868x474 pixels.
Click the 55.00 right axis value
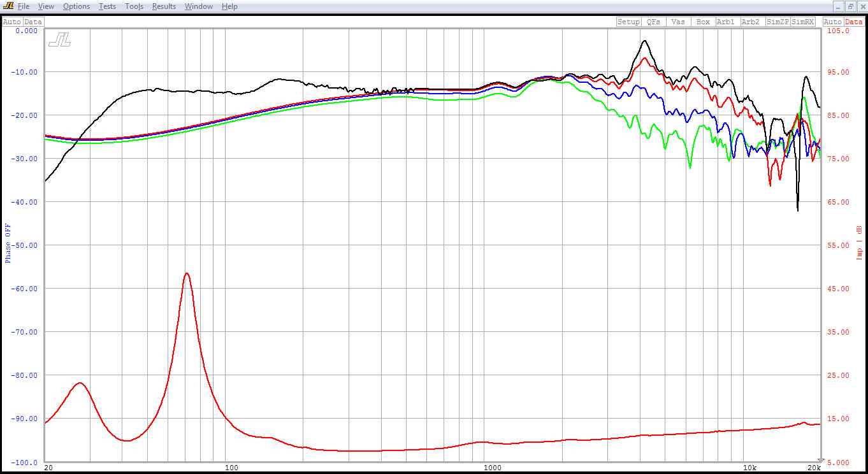pos(838,245)
